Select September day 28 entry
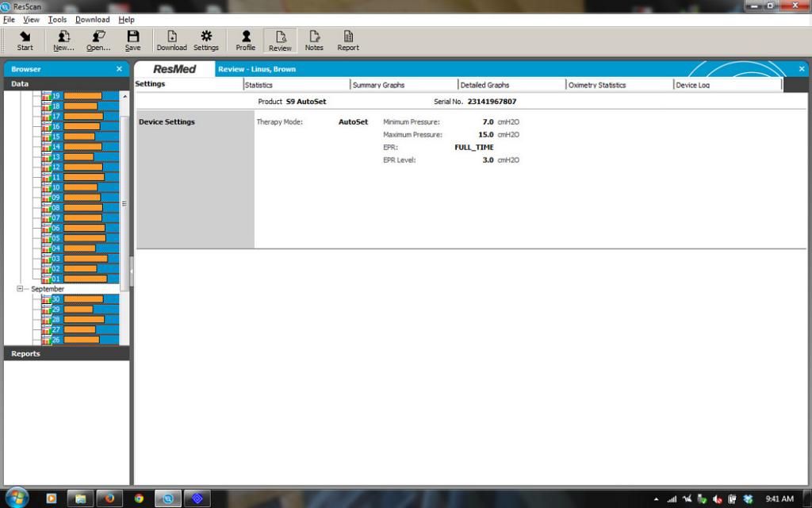 coord(80,319)
